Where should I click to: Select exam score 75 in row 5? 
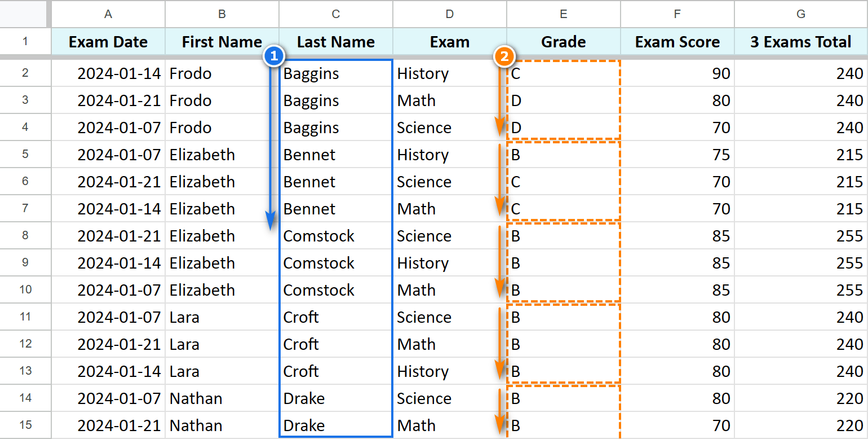(x=677, y=155)
